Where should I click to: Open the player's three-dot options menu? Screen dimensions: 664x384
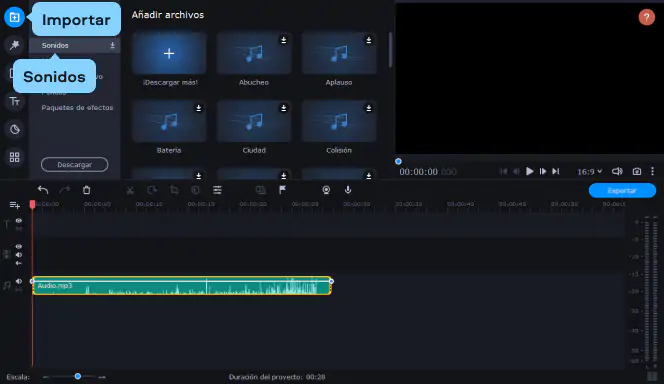pos(653,171)
